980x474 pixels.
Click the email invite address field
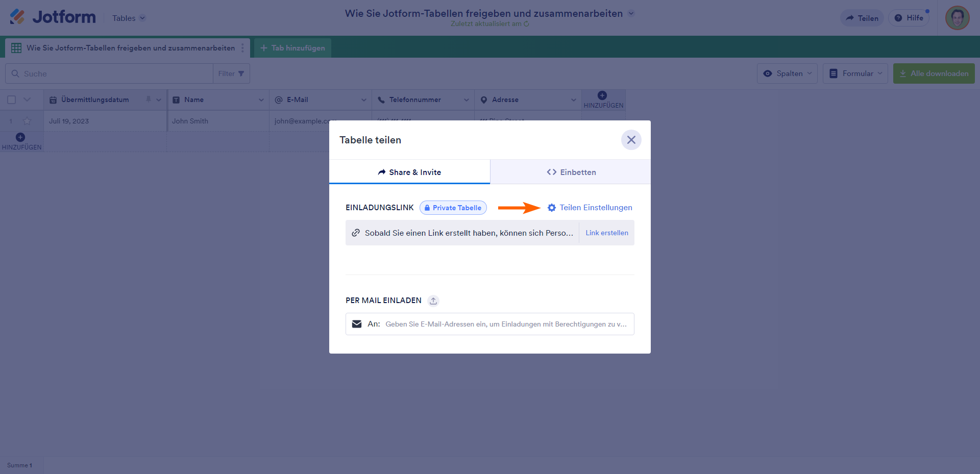[x=490, y=324]
